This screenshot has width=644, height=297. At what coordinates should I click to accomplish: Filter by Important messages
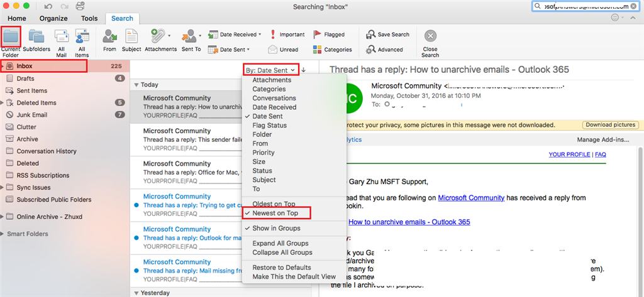tap(287, 35)
